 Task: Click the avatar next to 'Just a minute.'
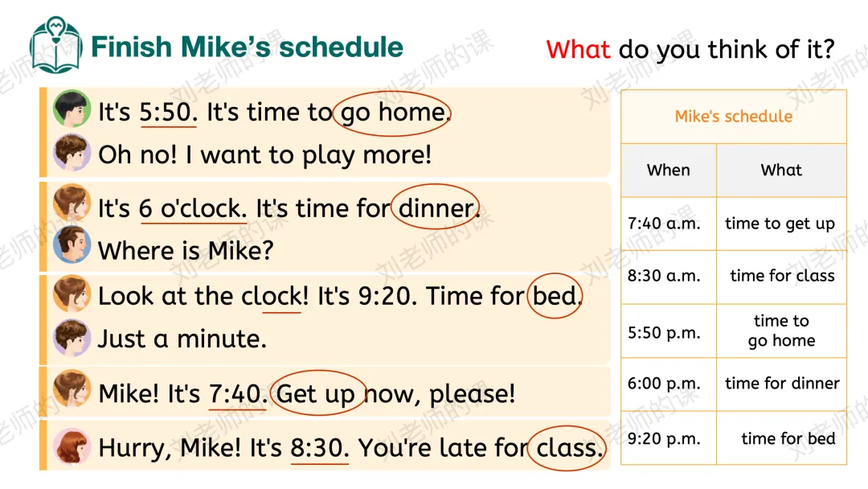72,337
